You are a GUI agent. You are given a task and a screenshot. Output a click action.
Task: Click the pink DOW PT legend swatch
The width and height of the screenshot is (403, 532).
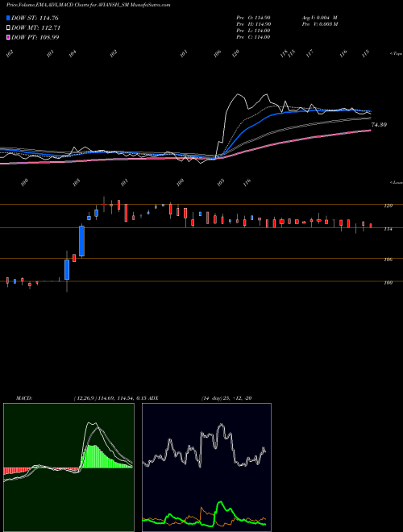(x=8, y=37)
